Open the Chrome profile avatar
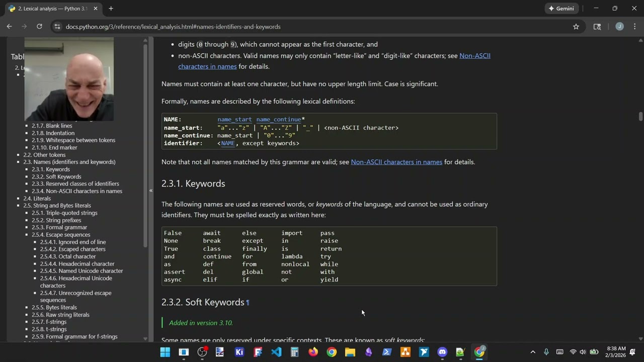 (619, 27)
